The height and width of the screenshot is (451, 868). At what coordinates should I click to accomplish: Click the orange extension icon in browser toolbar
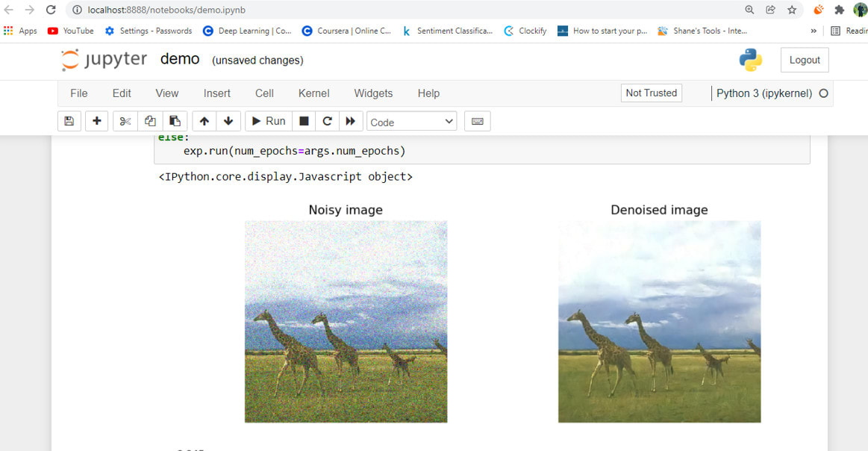pyautogui.click(x=818, y=10)
